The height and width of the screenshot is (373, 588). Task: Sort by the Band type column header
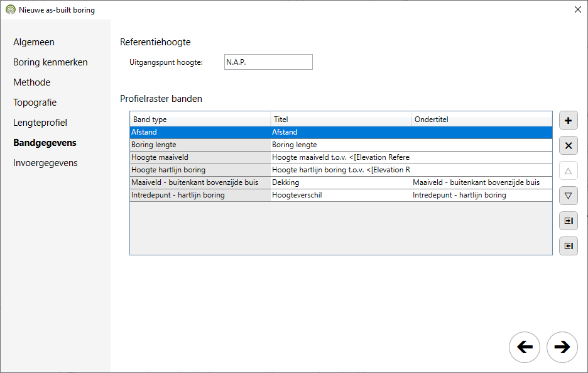[200, 120]
